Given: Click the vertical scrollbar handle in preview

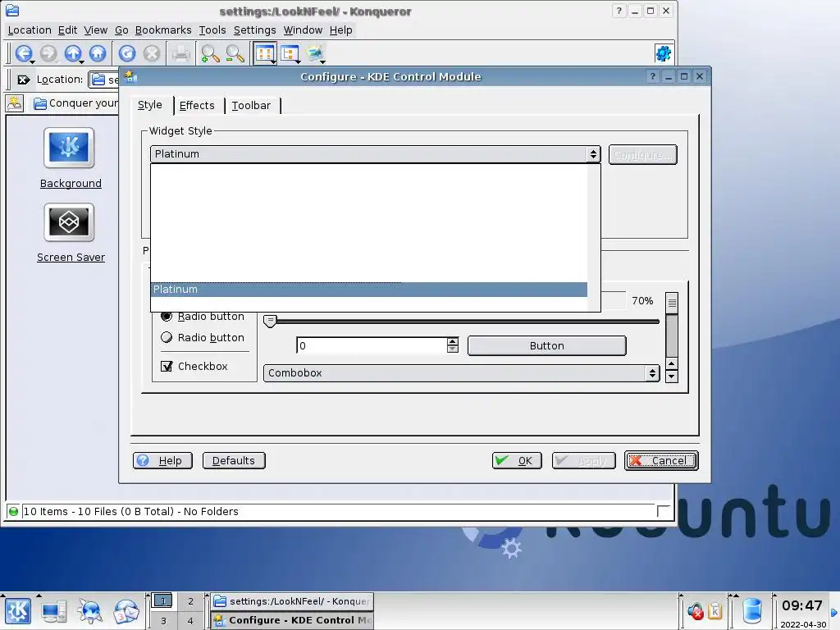Looking at the screenshot, I should [672, 303].
